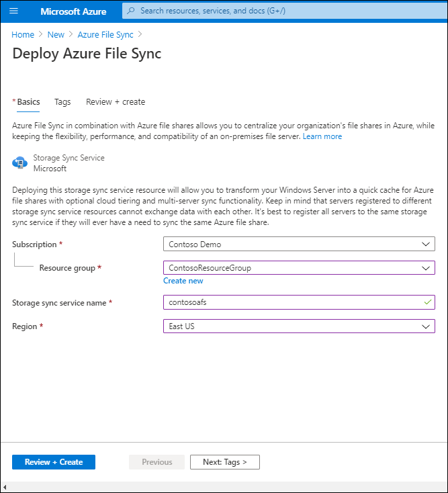Open the Azure portal hamburger menu

point(14,11)
